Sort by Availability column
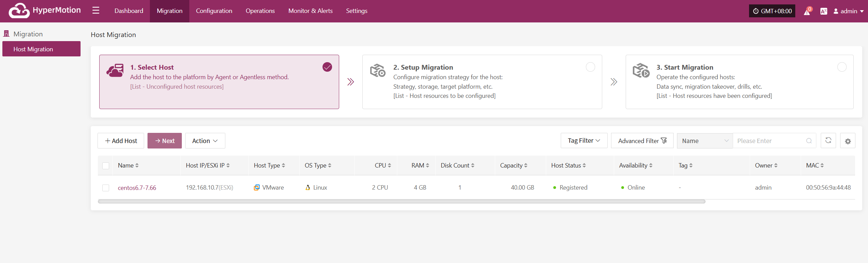Image resolution: width=868 pixels, height=263 pixels. pos(651,165)
